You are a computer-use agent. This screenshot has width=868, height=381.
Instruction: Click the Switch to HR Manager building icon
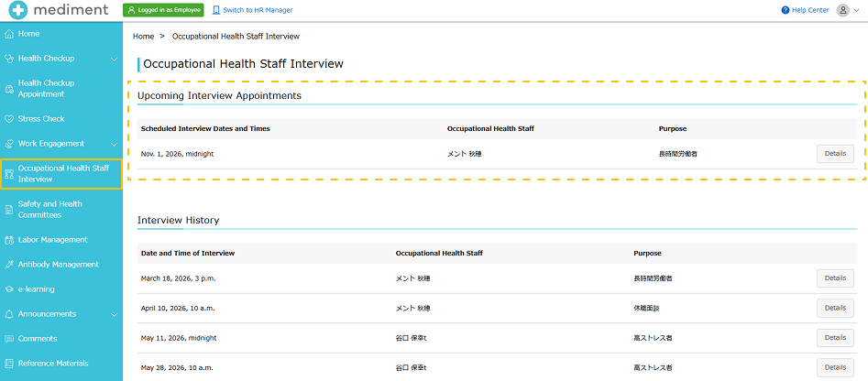(216, 10)
